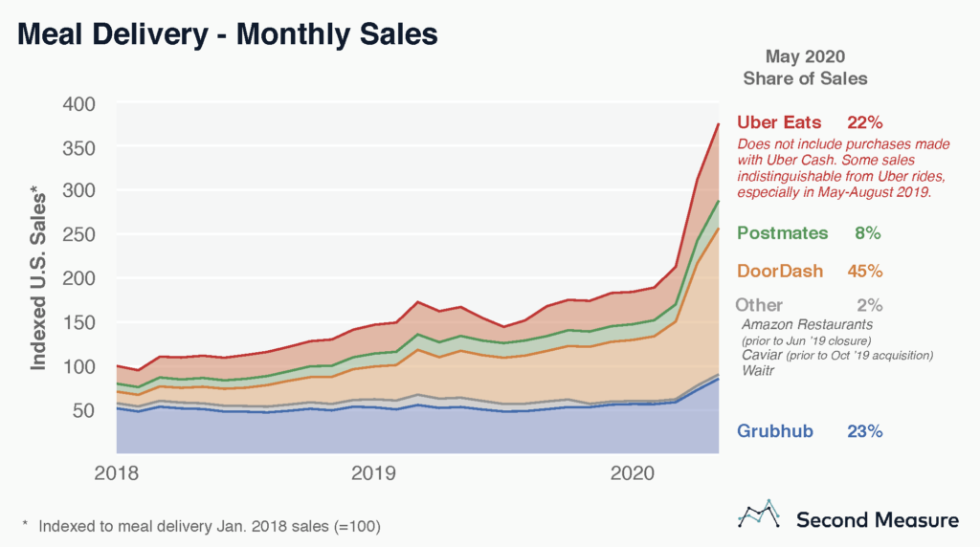Image resolution: width=980 pixels, height=547 pixels.
Task: Click the 2018 x-axis label
Action: click(x=120, y=471)
